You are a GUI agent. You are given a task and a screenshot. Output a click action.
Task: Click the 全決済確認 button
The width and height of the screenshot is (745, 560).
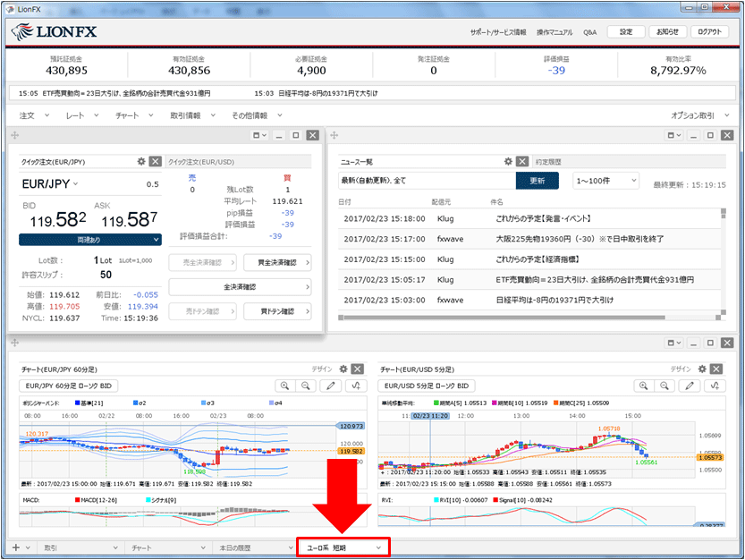click(x=240, y=286)
